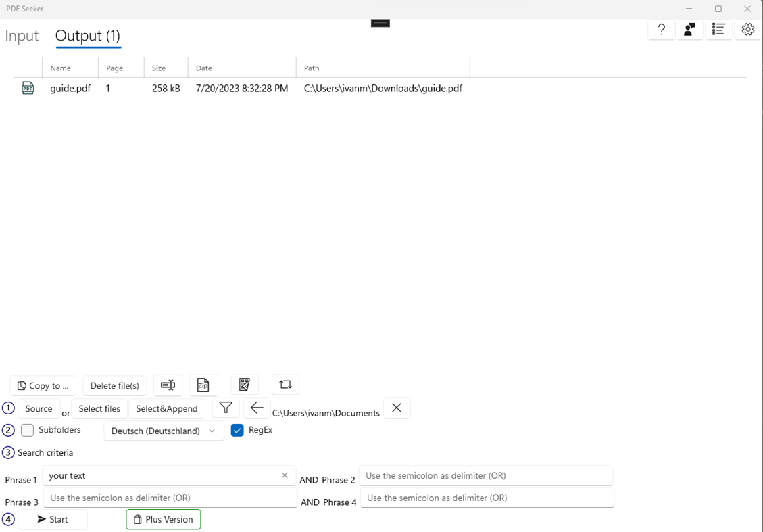Select the rename files tool icon
The image size is (763, 532).
pyautogui.click(x=168, y=385)
